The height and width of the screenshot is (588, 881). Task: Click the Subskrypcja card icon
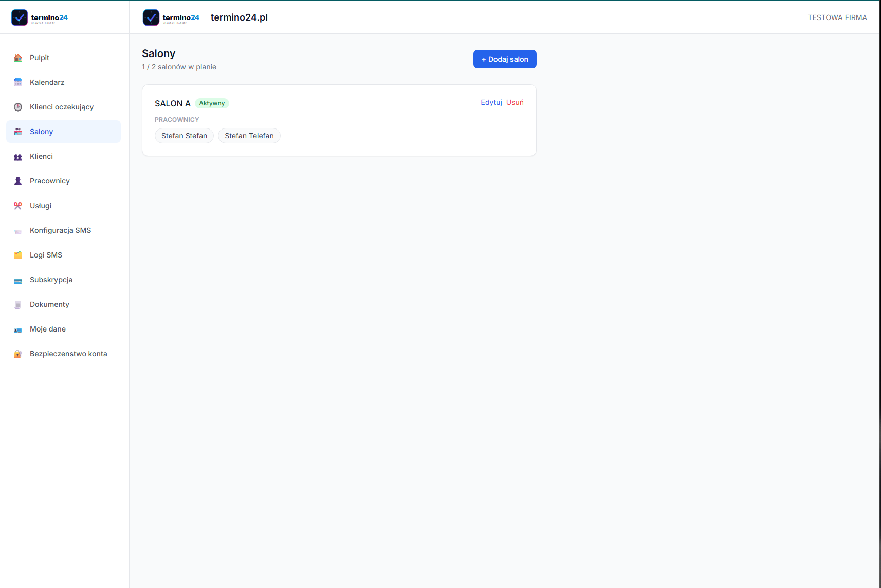click(18, 280)
